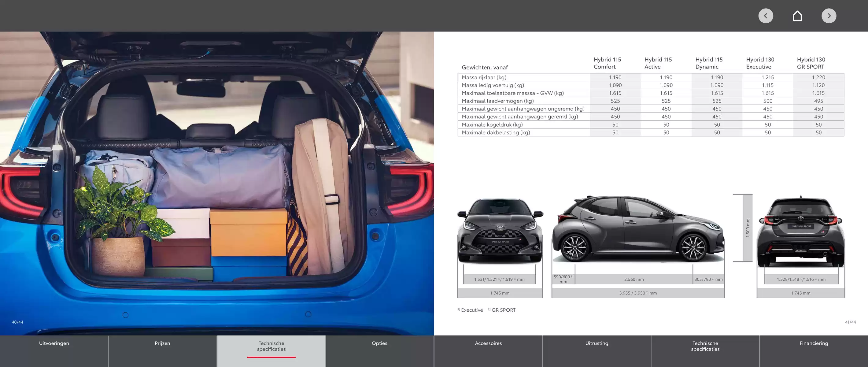The image size is (868, 367).
Task: Click the 1.220 value for GR SPORT
Action: [x=818, y=77]
